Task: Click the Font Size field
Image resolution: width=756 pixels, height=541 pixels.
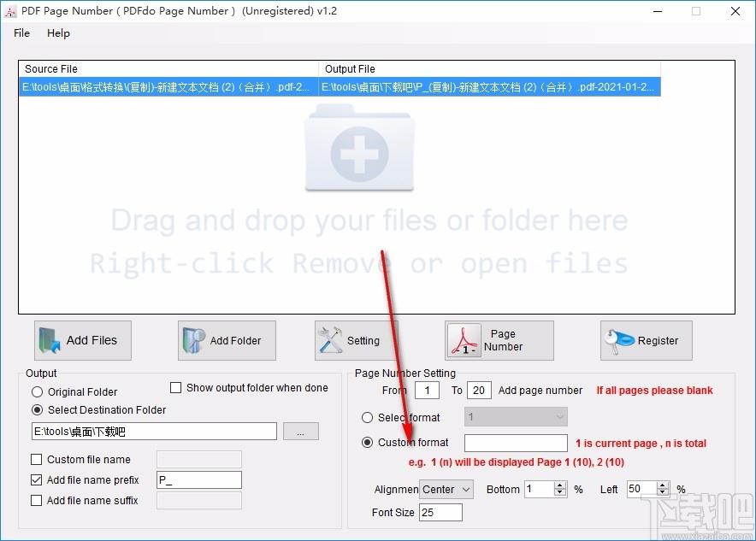Action: pyautogui.click(x=440, y=513)
